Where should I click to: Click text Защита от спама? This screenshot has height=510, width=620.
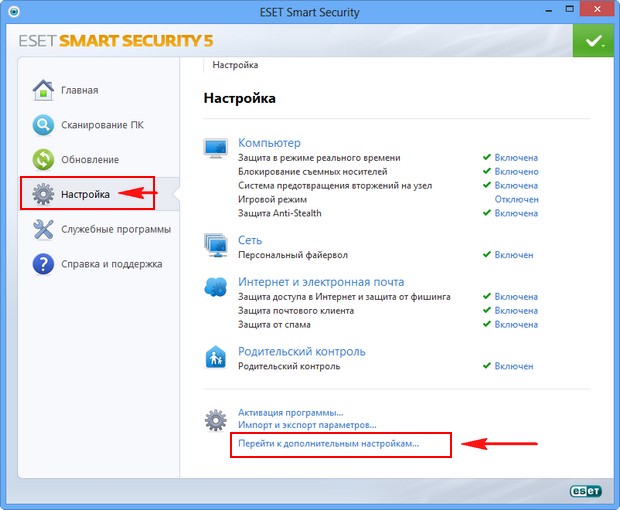[x=274, y=325]
